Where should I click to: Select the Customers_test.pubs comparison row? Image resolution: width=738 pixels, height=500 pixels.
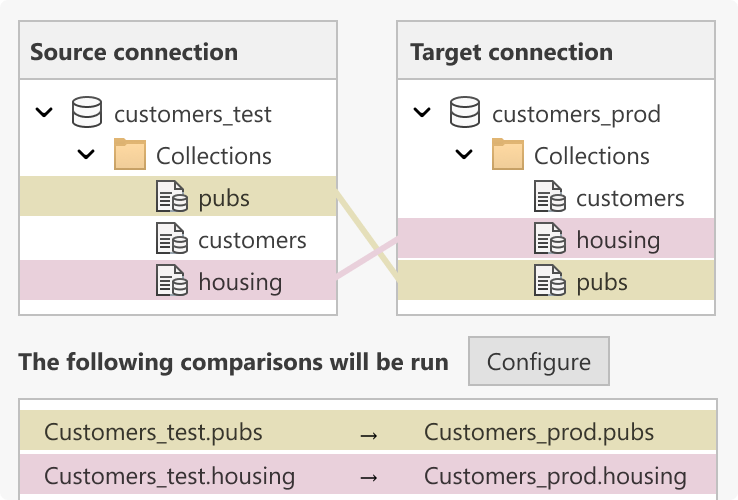click(368, 430)
